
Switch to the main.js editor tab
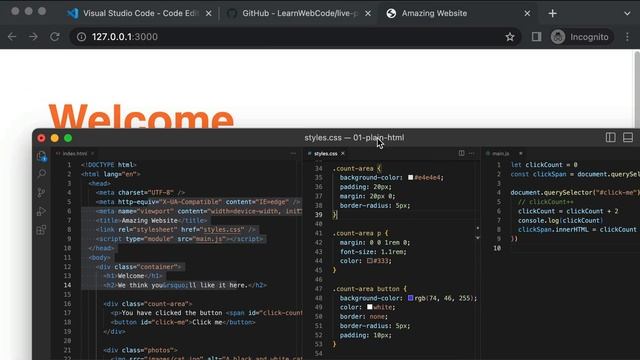point(501,153)
